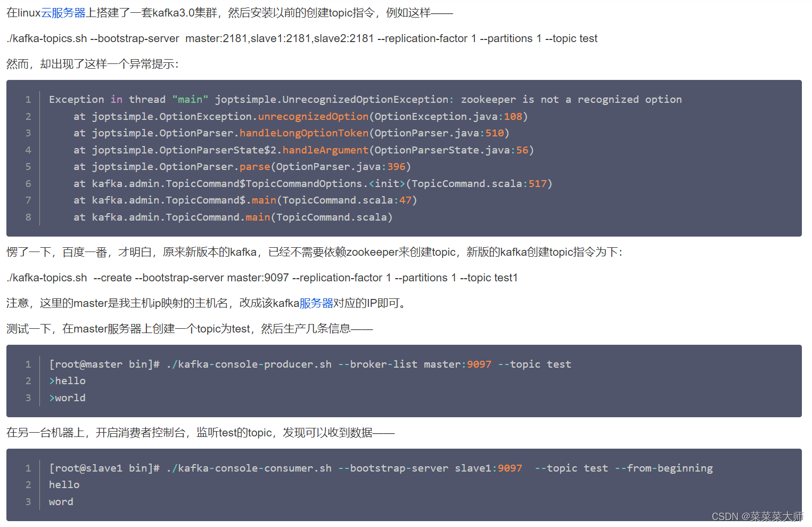Click the UnrecognizedOptionException line in the first code block
The image size is (812, 527).
click(365, 100)
